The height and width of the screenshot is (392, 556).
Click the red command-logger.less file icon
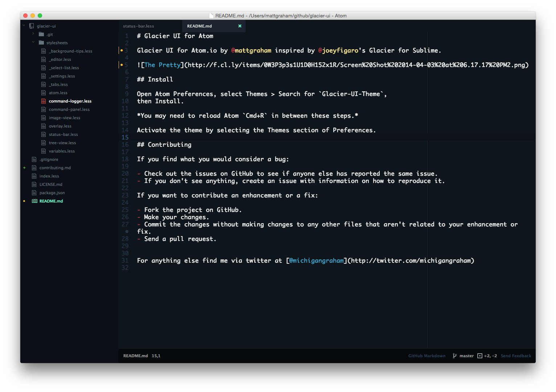pos(44,101)
